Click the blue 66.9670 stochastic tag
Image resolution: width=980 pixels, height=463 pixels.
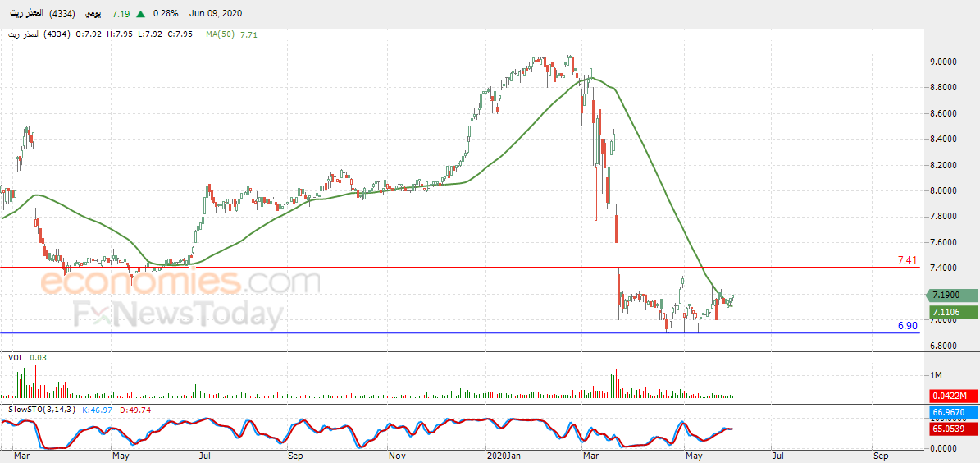950,413
